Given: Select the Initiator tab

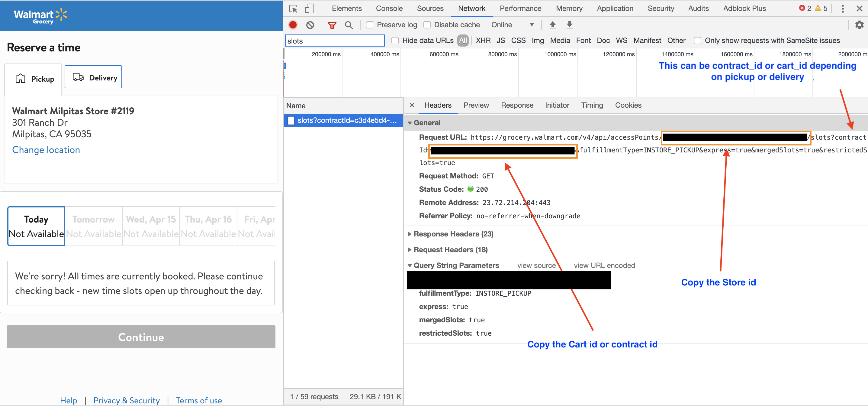Looking at the screenshot, I should click(557, 105).
